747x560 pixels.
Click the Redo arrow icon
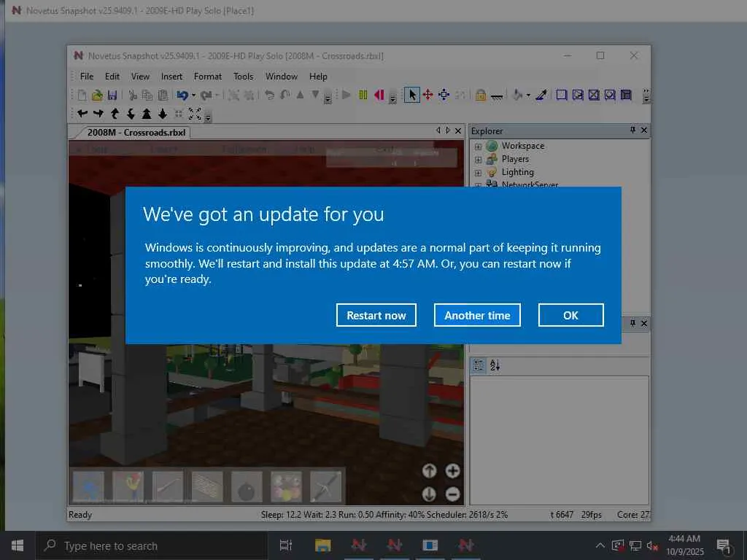[x=206, y=96]
